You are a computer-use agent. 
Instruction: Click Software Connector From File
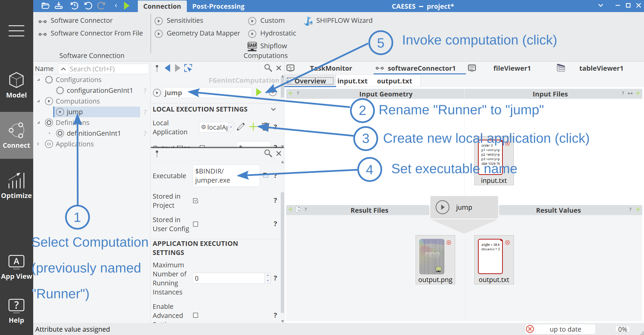coord(91,33)
